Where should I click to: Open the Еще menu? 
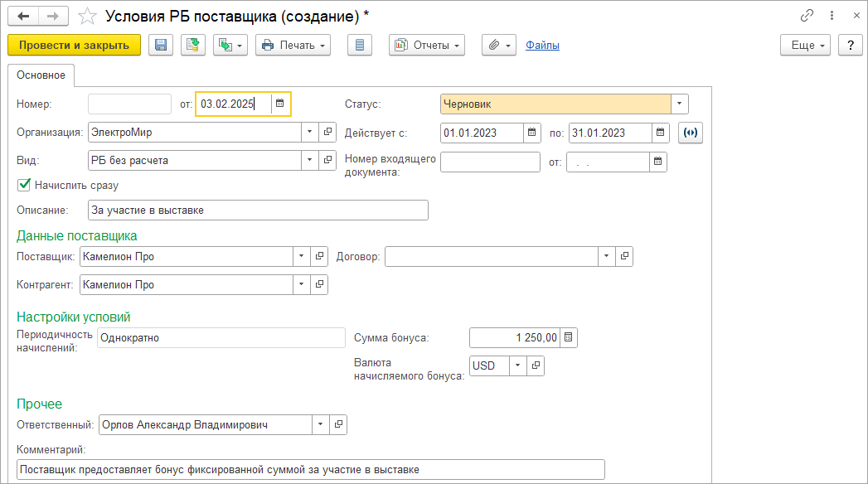805,46
